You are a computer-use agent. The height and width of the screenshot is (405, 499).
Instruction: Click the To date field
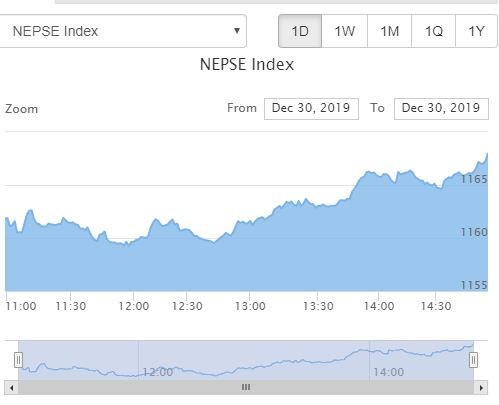[x=441, y=108]
